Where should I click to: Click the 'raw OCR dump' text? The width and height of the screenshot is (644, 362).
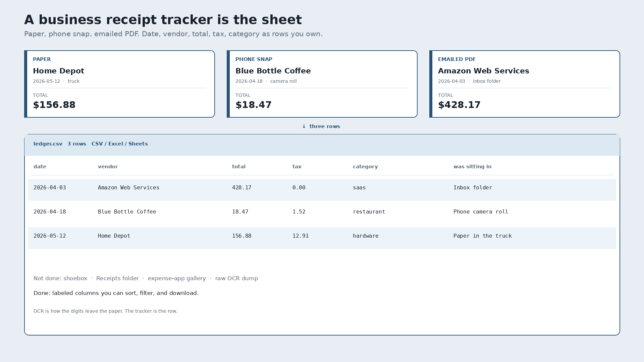(x=237, y=279)
